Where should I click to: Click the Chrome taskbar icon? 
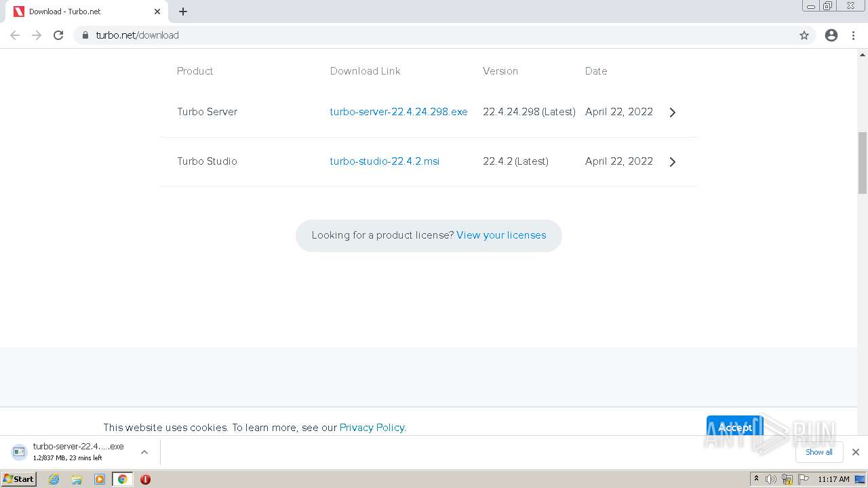click(122, 479)
